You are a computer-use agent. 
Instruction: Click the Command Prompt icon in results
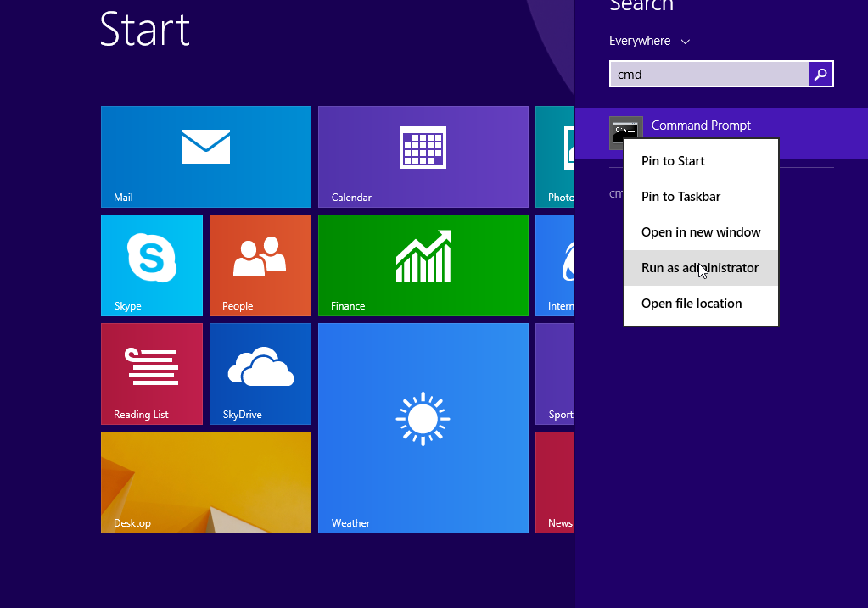click(x=625, y=133)
